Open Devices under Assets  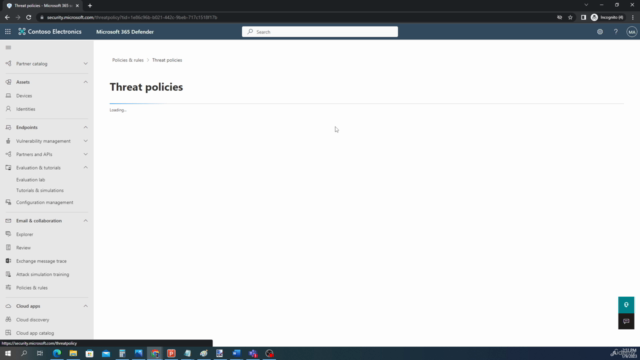click(24, 96)
